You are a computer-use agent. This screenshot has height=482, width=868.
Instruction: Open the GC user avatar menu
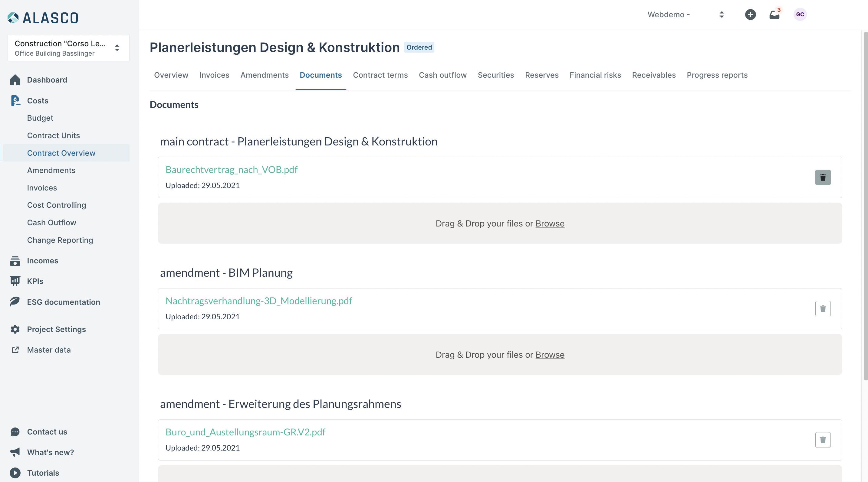tap(800, 15)
